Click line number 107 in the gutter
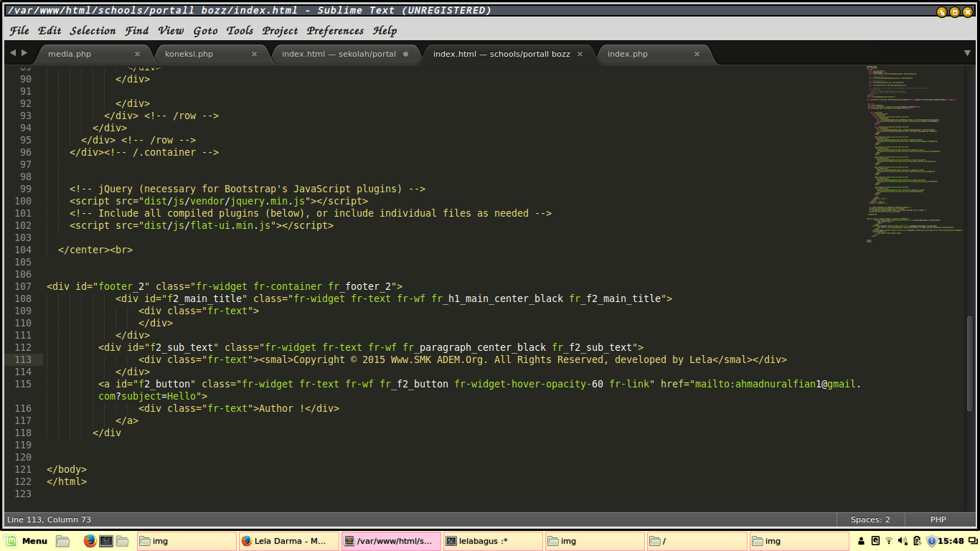Viewport: 980px width, 551px height. click(x=23, y=286)
